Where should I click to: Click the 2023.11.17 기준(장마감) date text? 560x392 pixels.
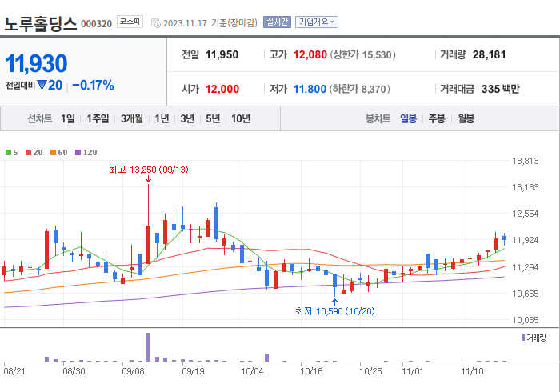click(210, 23)
